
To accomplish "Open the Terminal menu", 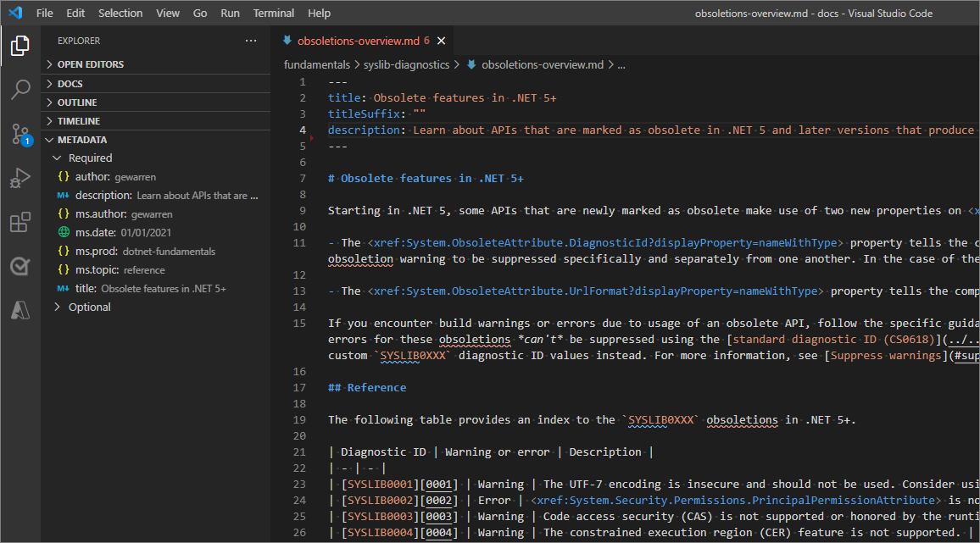I will (273, 13).
